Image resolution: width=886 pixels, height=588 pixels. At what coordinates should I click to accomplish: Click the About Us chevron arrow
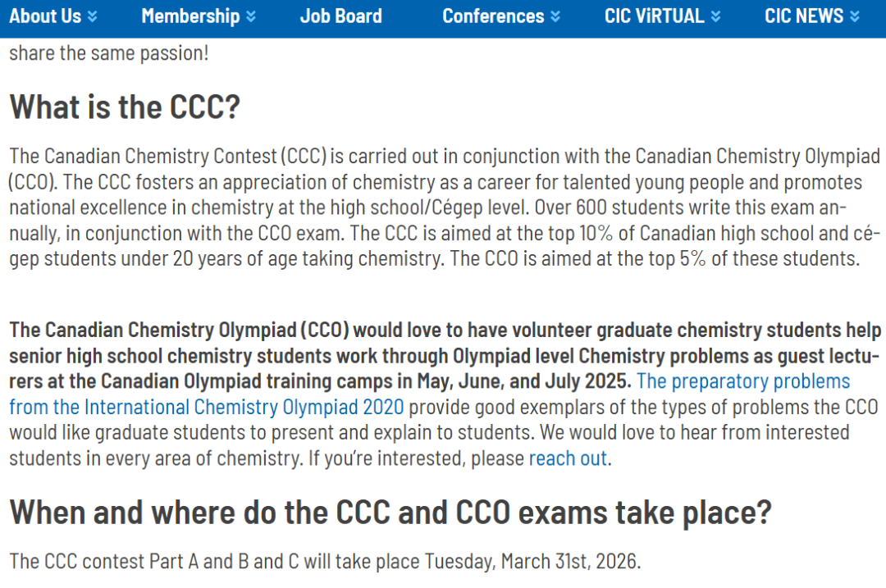(x=92, y=16)
